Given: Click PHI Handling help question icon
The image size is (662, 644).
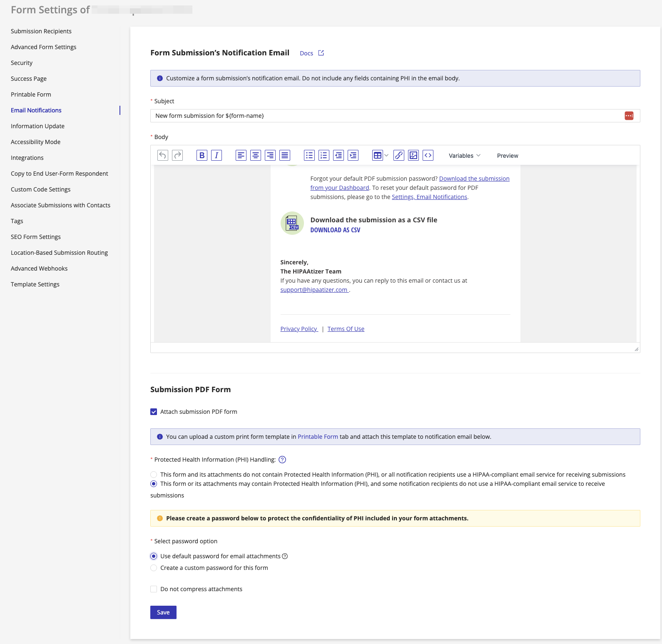Looking at the screenshot, I should click(282, 460).
